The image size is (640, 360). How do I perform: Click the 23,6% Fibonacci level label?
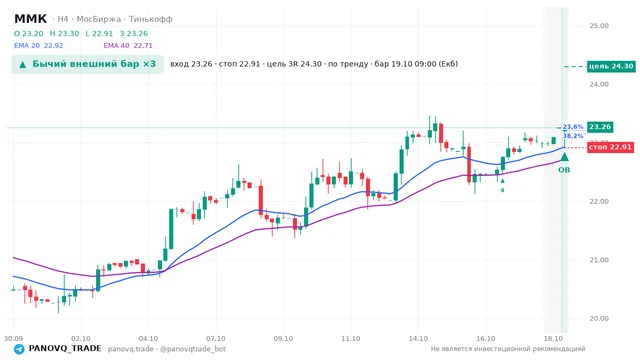point(573,127)
